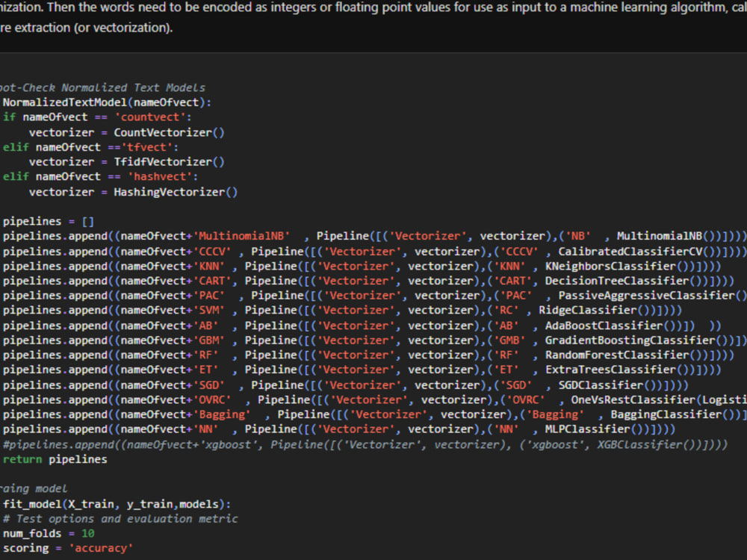Click the 'return pipelines' statement

(x=55, y=459)
